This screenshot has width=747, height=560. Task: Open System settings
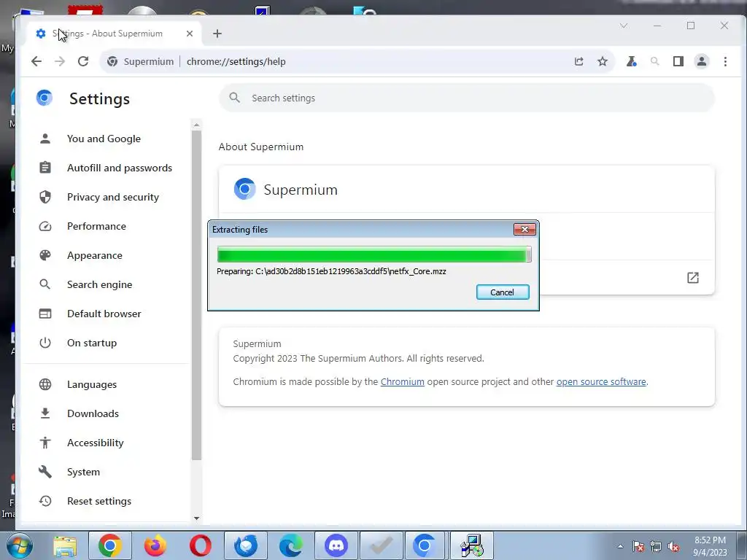coord(83,472)
